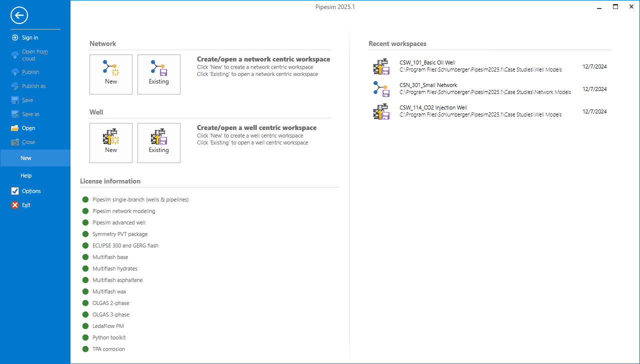The height and width of the screenshot is (364, 640).
Task: Open recent workspace CSW_114_CO2 Injection Well
Action: [490, 111]
